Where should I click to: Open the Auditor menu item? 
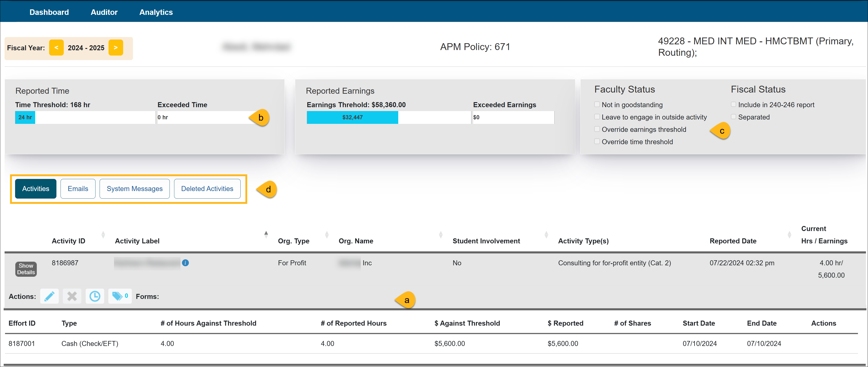[x=104, y=12]
